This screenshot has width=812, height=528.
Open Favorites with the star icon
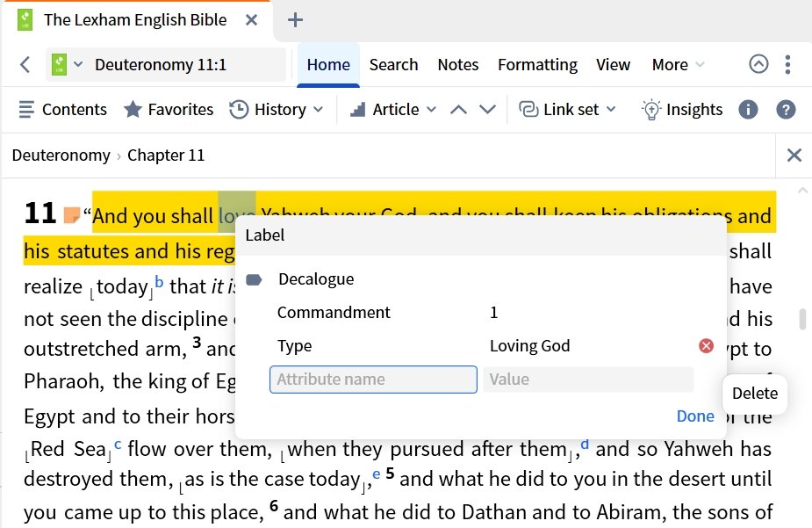(169, 109)
